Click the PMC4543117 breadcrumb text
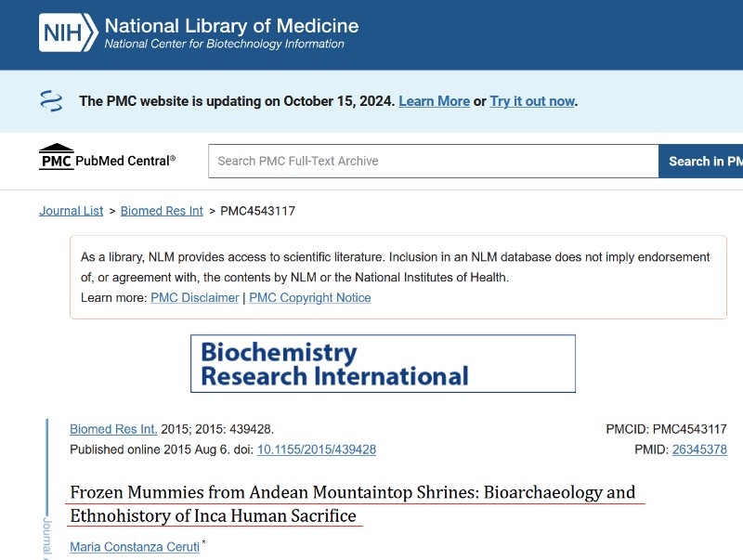This screenshot has height=560, width=743. coord(258,211)
